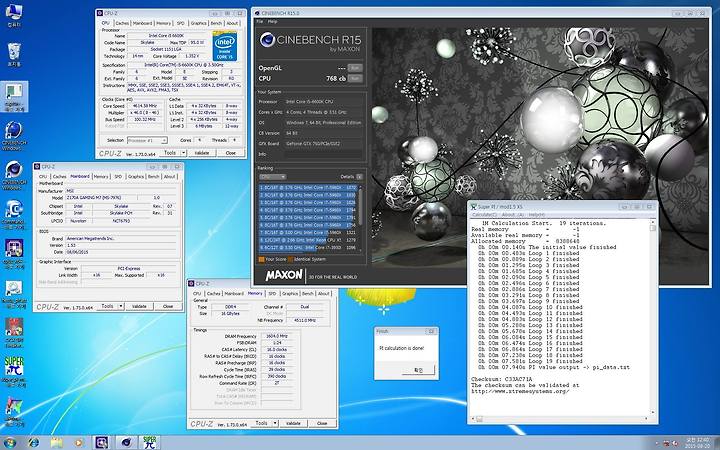
Task: Open the Super PI desktop shortcut
Action: coord(14,371)
